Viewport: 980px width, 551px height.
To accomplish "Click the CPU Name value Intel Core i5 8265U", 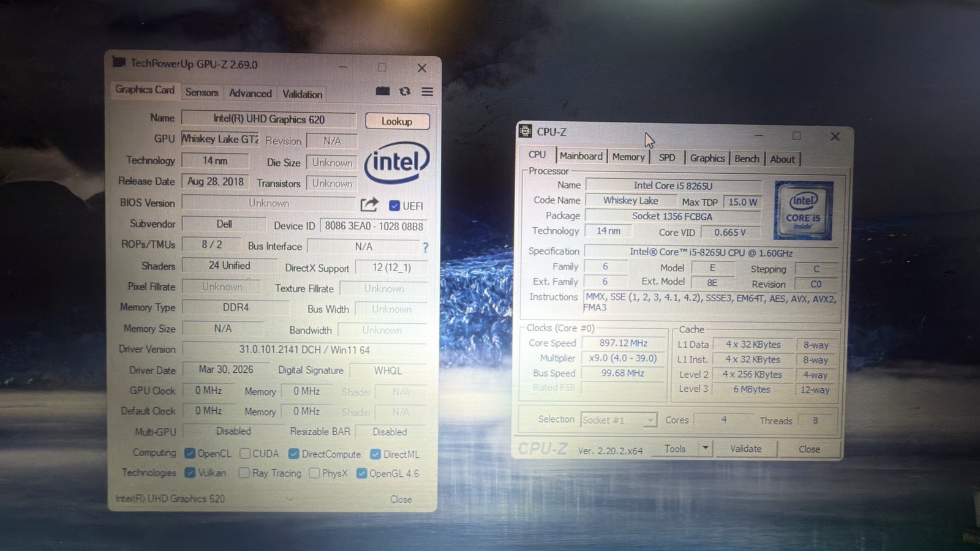I will [673, 186].
